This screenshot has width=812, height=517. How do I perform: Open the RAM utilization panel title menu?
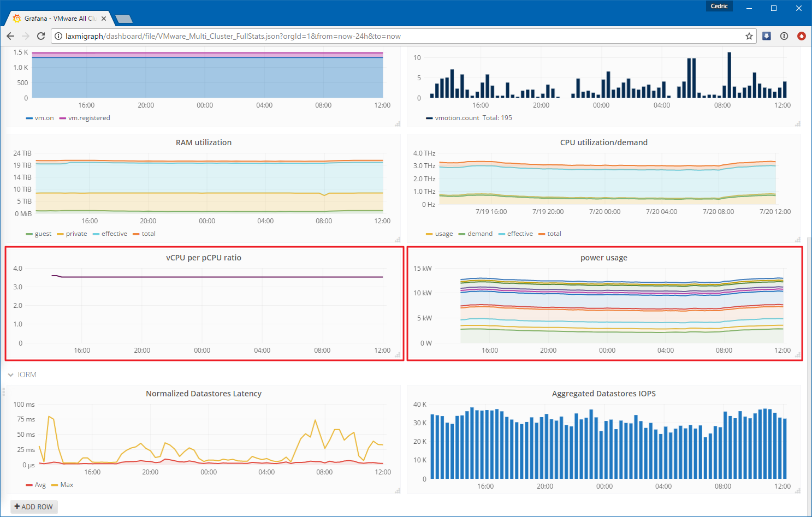point(204,142)
